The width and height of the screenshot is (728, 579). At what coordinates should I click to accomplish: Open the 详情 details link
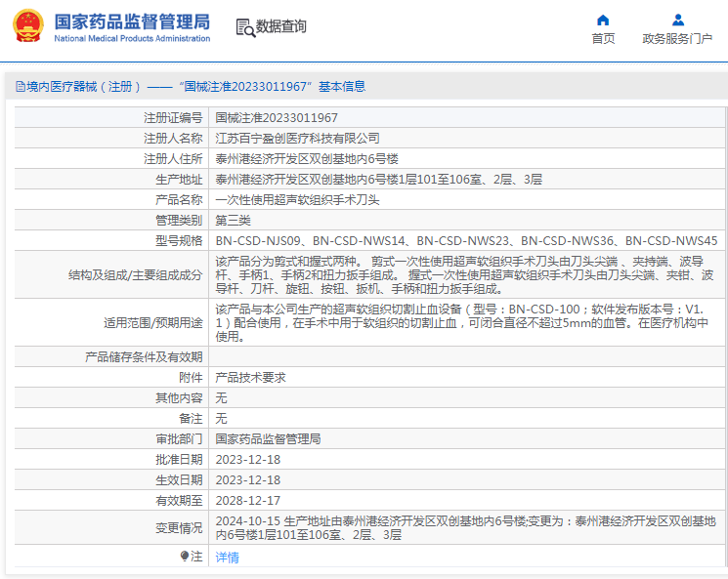coord(227,558)
